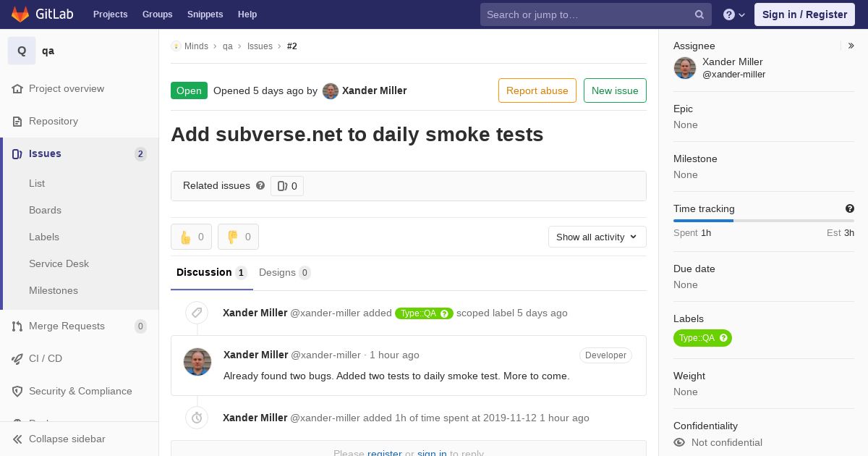Click the Security & Compliance shield icon
Viewport: 868px width, 456px height.
coord(17,391)
